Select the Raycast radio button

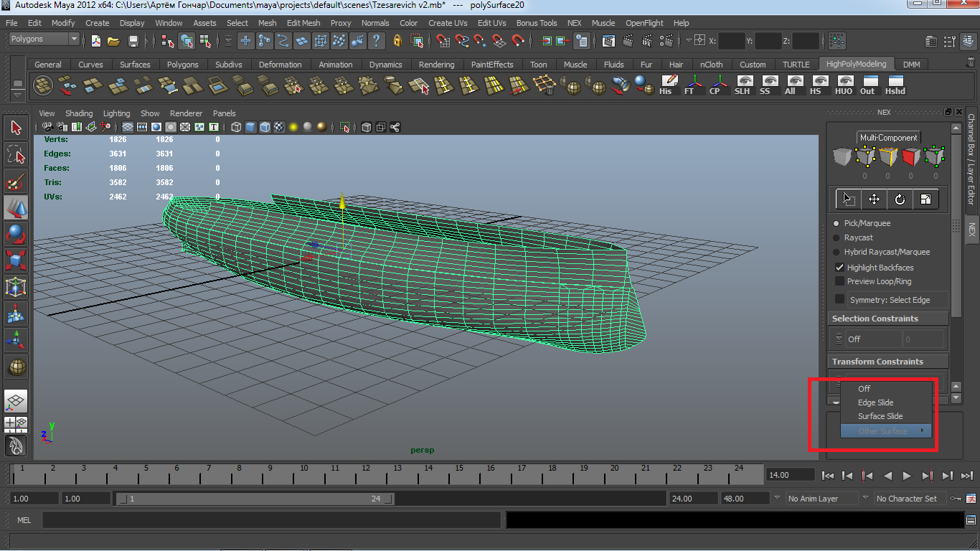point(837,237)
